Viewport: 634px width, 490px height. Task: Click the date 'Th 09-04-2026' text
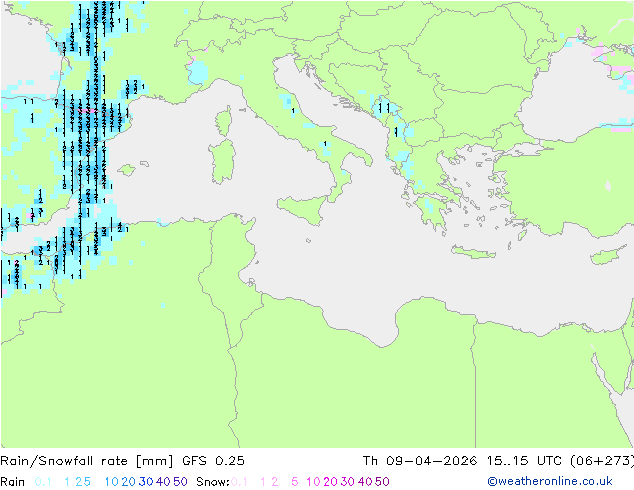pyautogui.click(x=420, y=461)
